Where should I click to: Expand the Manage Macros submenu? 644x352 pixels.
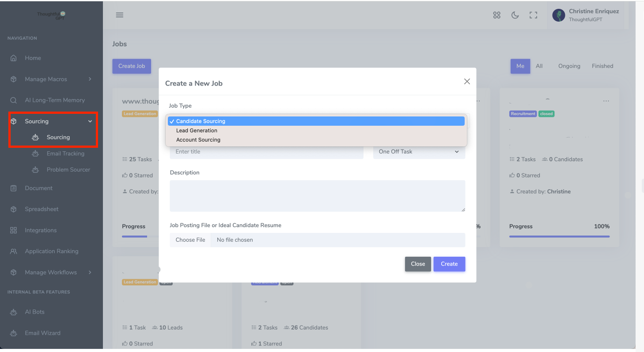coord(90,79)
